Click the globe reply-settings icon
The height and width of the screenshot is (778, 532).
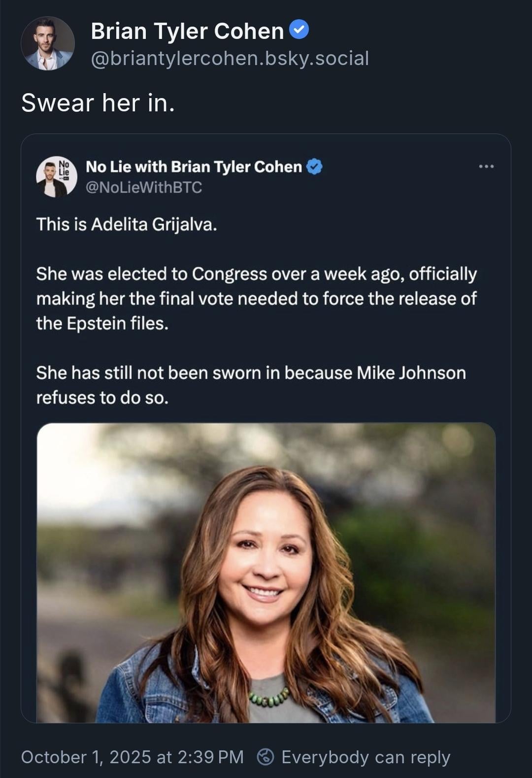click(266, 757)
